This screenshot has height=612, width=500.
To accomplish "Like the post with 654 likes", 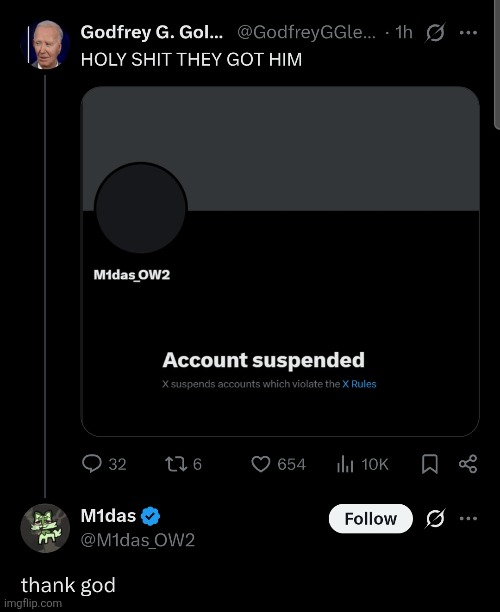I will [278, 464].
